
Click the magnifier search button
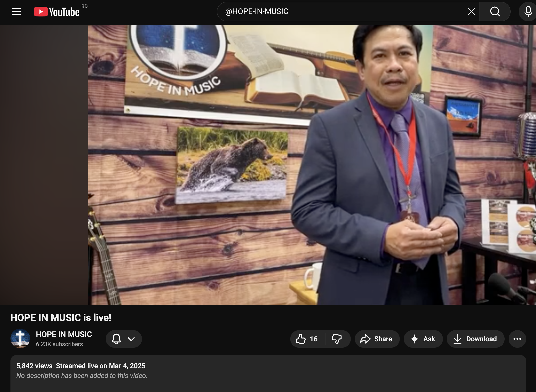495,11
